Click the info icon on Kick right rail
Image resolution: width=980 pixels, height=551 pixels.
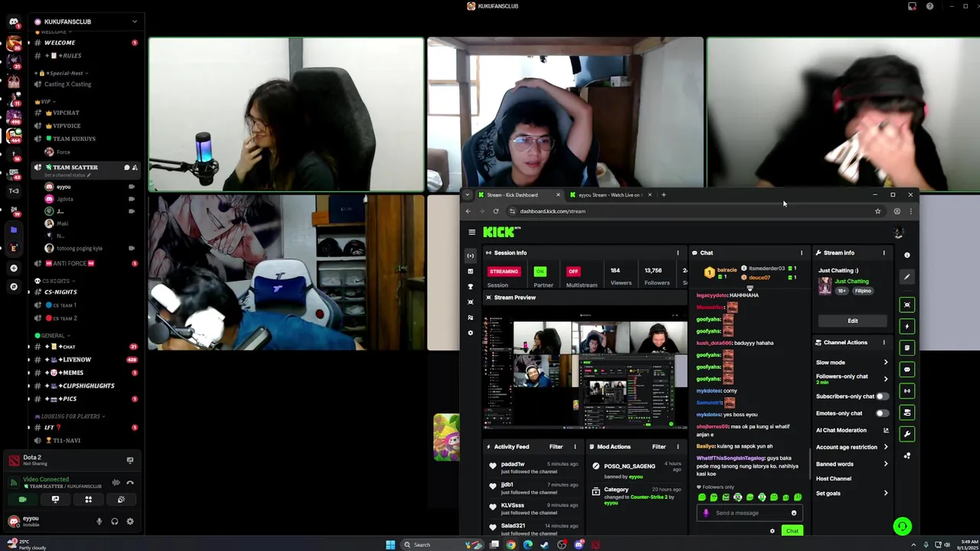point(907,255)
